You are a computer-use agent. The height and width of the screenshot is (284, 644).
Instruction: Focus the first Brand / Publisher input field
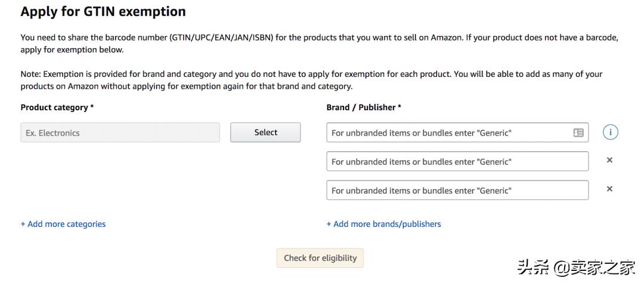coord(447,133)
